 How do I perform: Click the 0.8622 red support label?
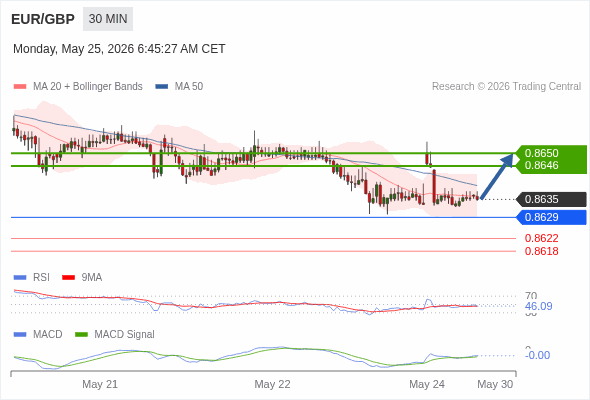click(x=541, y=238)
